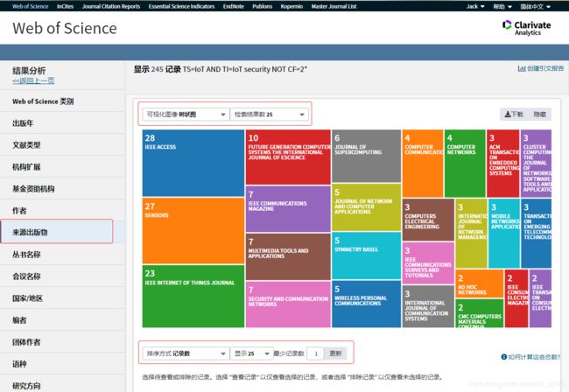Click the cyan Symmetry Basel block
The width and height of the screenshot is (569, 392).
point(366,256)
